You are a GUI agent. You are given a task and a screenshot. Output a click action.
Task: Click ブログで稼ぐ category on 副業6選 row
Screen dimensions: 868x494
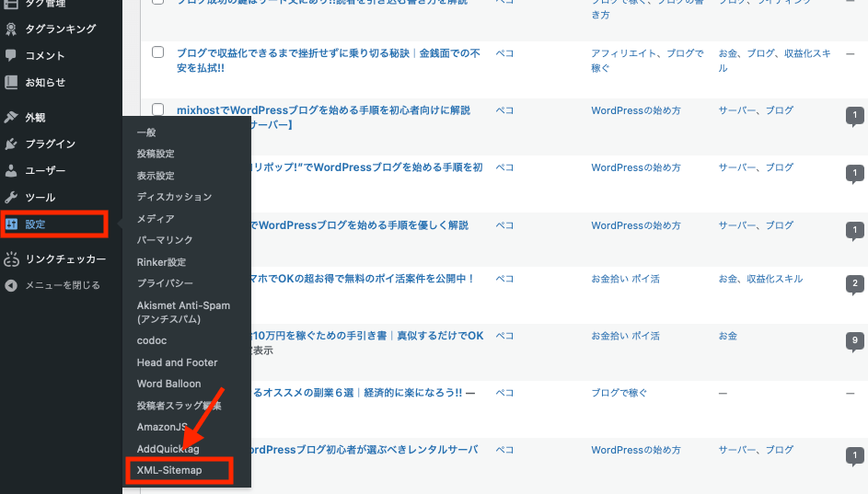point(619,393)
